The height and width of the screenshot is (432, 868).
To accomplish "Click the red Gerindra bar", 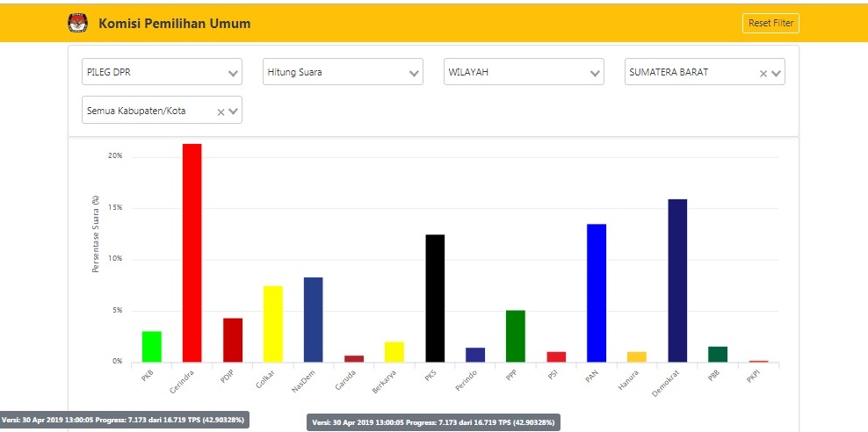I will [x=192, y=253].
